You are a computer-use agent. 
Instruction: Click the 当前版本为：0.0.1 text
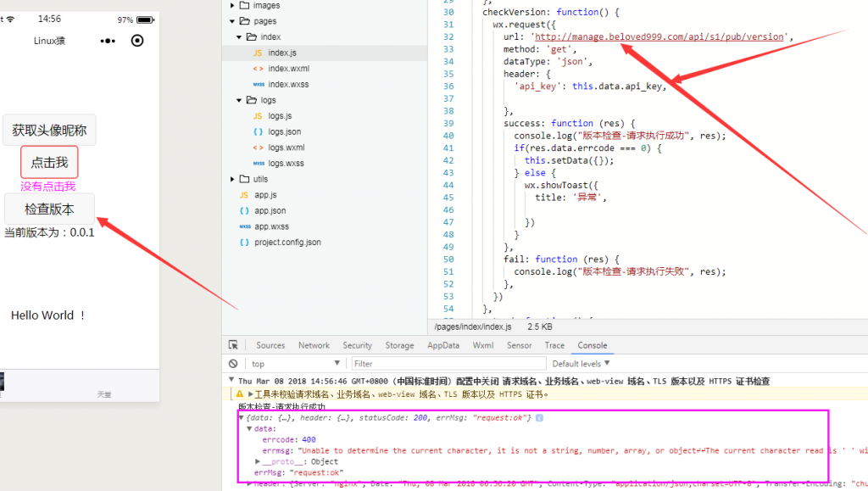point(49,232)
